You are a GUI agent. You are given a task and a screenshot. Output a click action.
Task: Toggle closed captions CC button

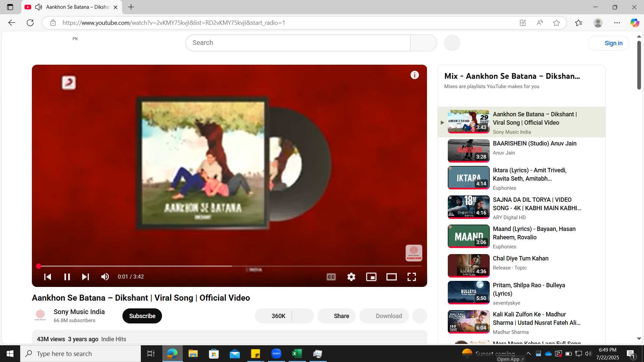[x=331, y=277]
